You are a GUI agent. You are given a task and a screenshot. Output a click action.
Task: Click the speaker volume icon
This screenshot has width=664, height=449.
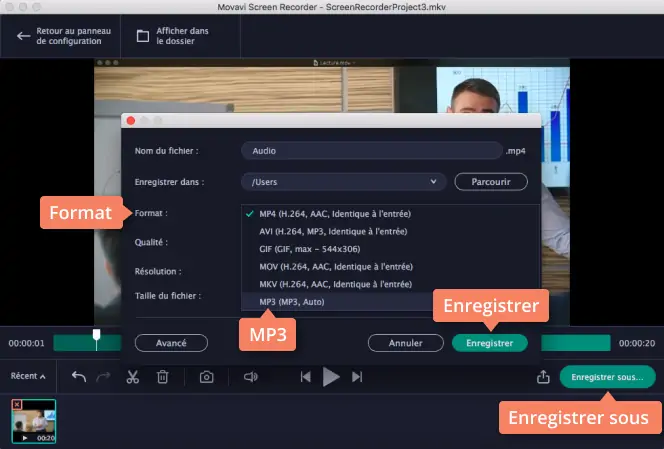[251, 377]
